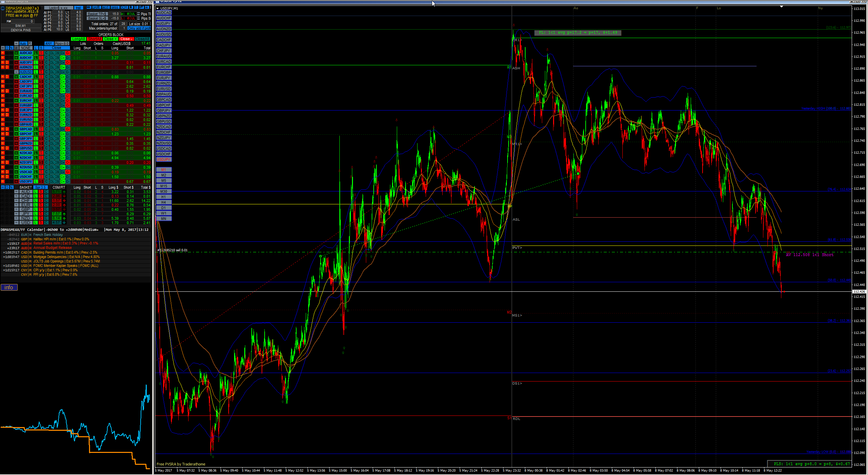This screenshot has height=475, width=868.
Task: Click the C close button for GBPCAD row
Action: tap(47, 129)
